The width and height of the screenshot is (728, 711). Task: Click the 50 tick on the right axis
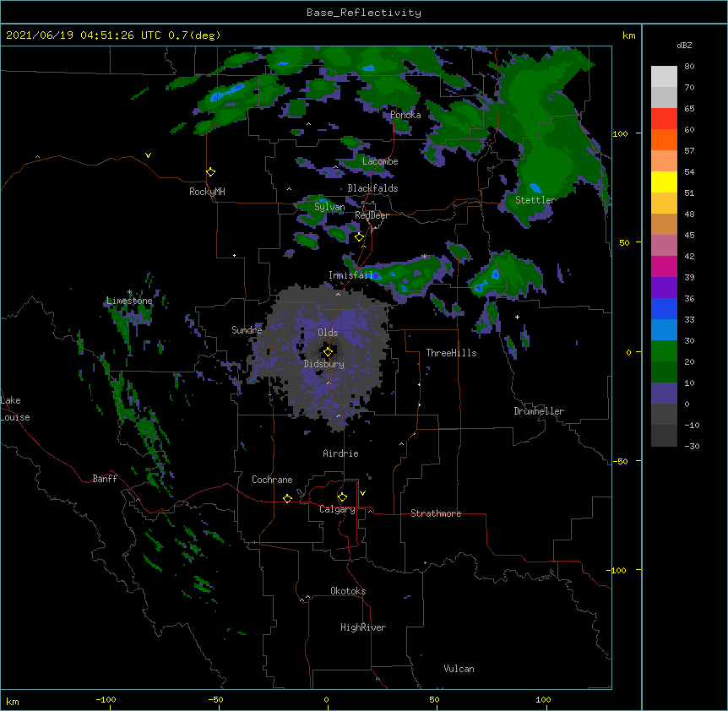(x=624, y=242)
